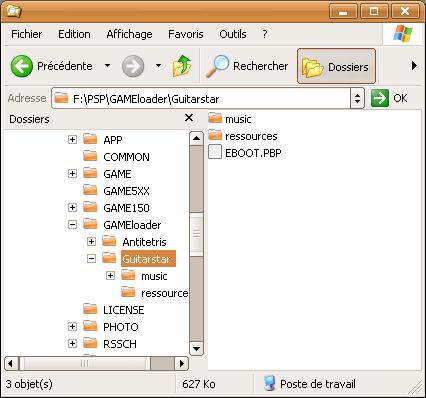
Task: Maximize the Explorer window
Action: click(374, 12)
